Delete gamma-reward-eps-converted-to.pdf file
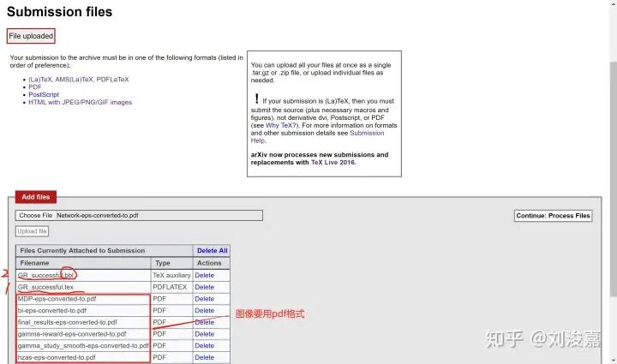 [x=204, y=334]
